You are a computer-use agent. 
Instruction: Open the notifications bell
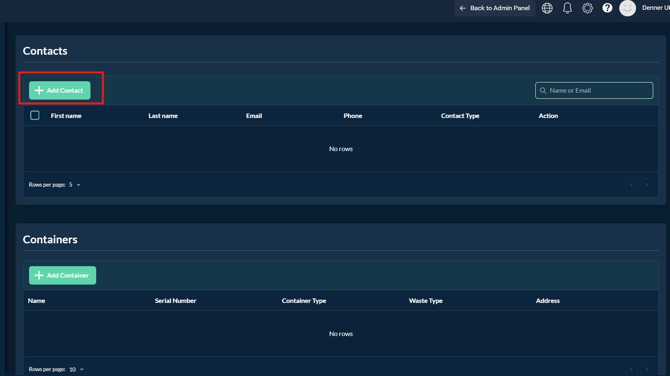pos(567,8)
